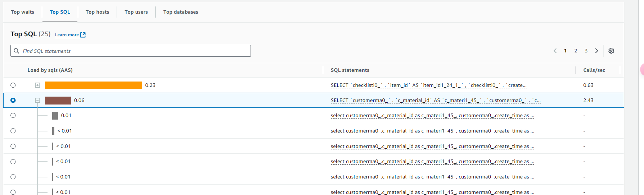Collapse the customerma0_ SQL row

click(37, 100)
